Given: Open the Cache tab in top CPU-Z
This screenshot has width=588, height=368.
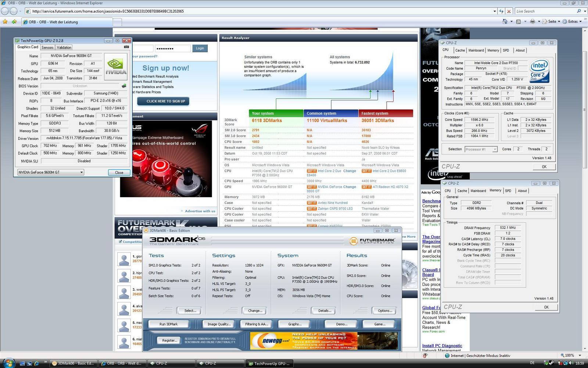Looking at the screenshot, I should (460, 50).
